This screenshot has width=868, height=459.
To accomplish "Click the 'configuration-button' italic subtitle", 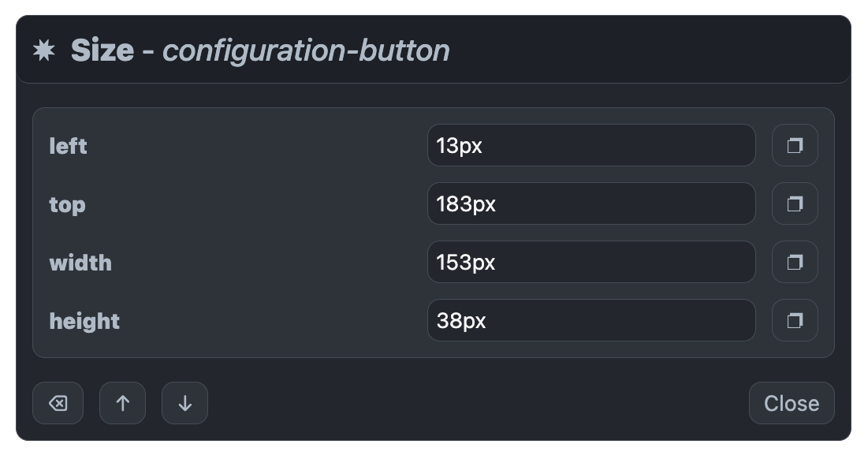I will click(x=306, y=51).
